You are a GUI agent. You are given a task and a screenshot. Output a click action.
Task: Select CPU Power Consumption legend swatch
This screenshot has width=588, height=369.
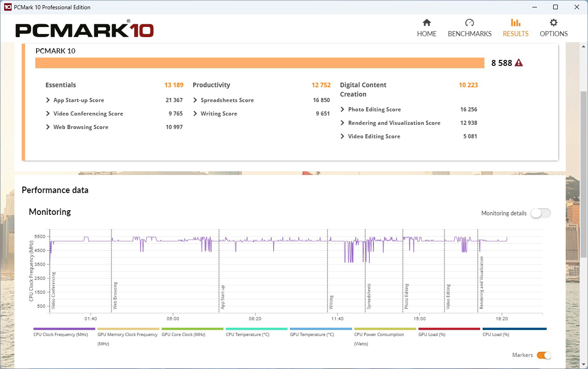[385, 329]
